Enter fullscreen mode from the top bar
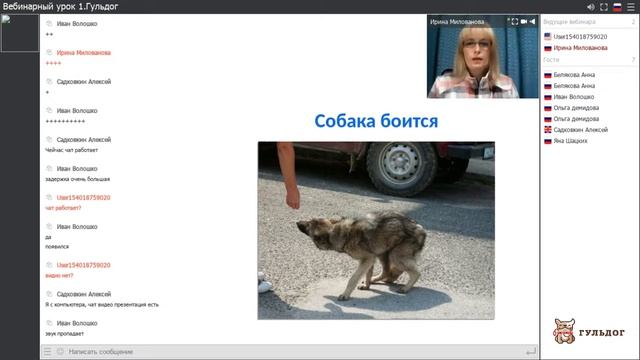The height and width of the screenshot is (360, 640). point(604,7)
